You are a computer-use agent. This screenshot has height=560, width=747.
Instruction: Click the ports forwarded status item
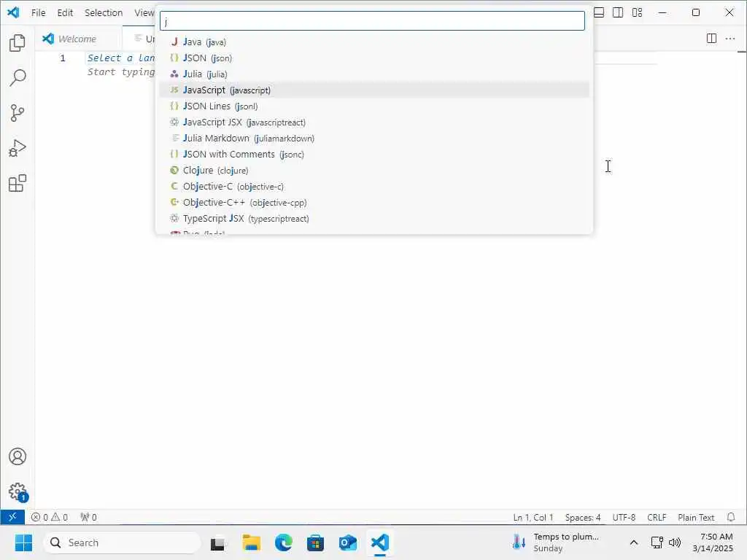tap(88, 517)
